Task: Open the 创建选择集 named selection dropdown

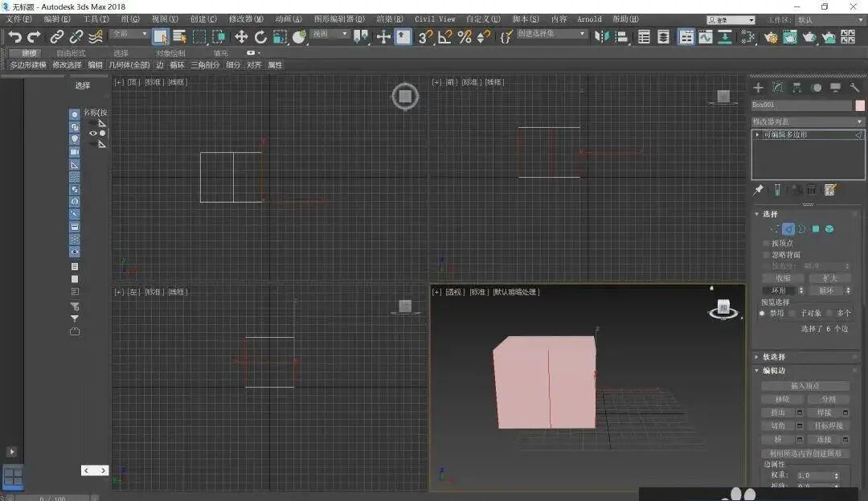Action: 551,34
